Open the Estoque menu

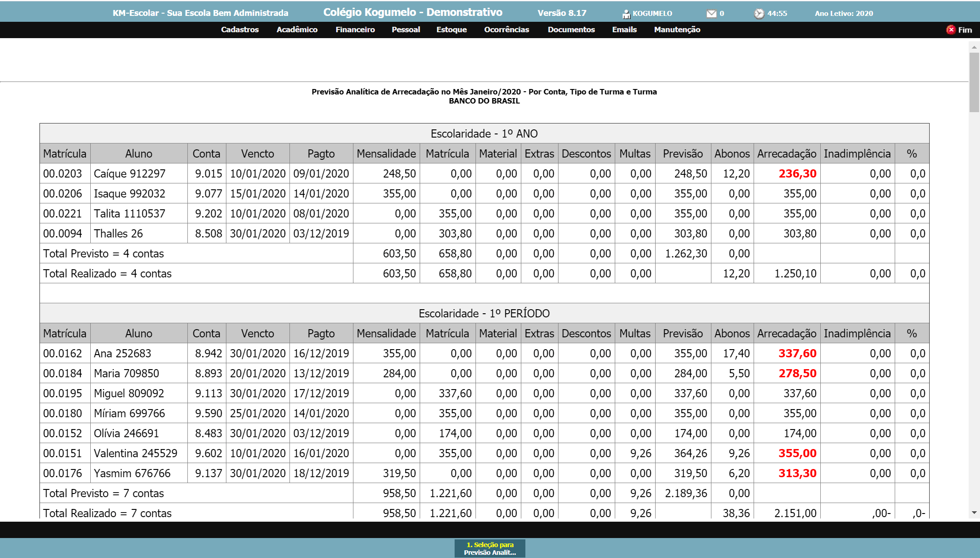[x=451, y=30]
